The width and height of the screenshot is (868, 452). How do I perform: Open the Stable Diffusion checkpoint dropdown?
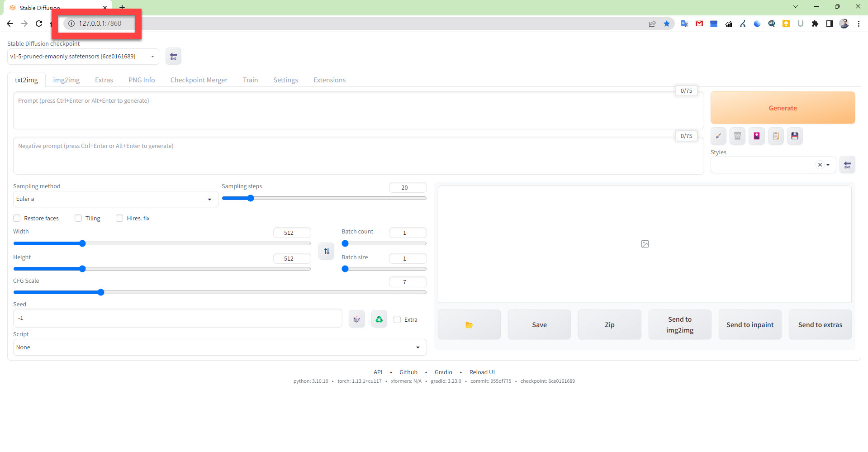click(x=83, y=57)
